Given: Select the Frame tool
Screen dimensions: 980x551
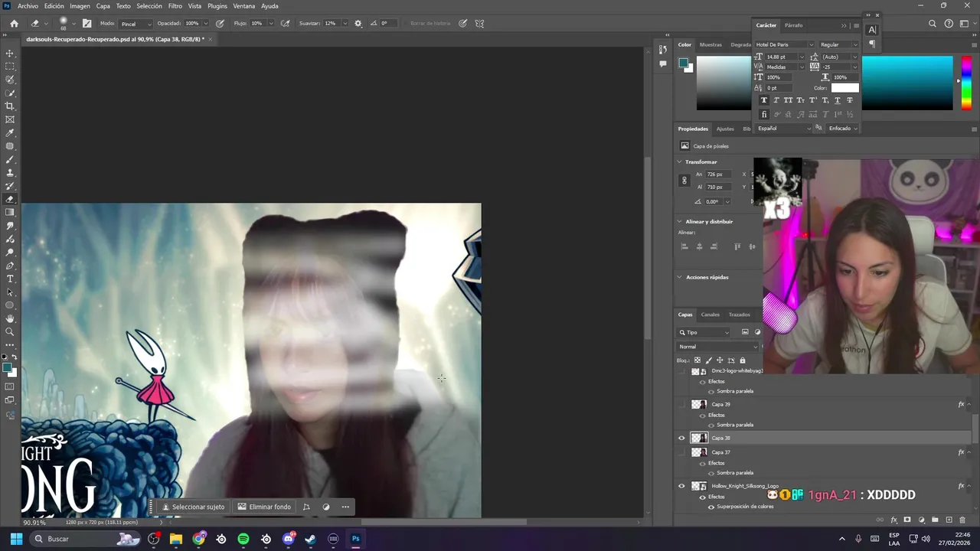Looking at the screenshot, I should (x=10, y=119).
